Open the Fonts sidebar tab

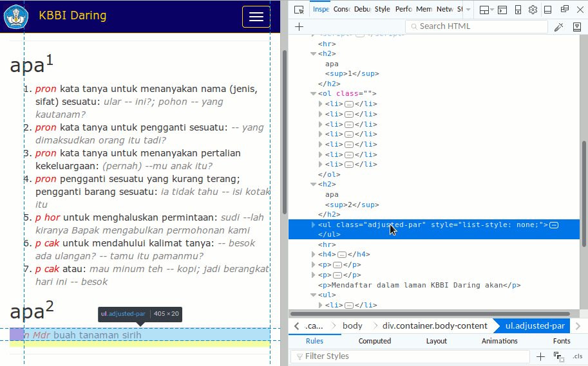(562, 341)
